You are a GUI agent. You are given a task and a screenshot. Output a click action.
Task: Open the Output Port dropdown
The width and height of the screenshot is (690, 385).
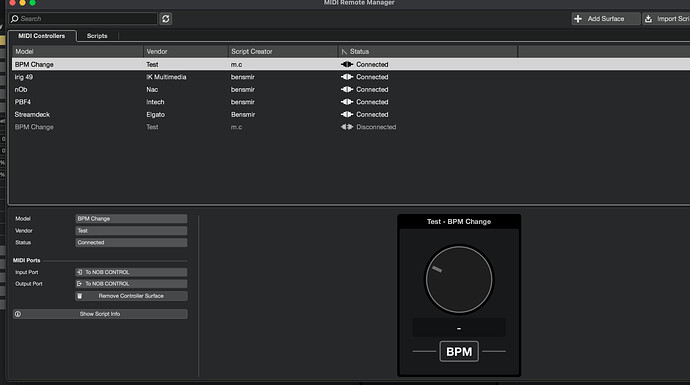tap(131, 284)
